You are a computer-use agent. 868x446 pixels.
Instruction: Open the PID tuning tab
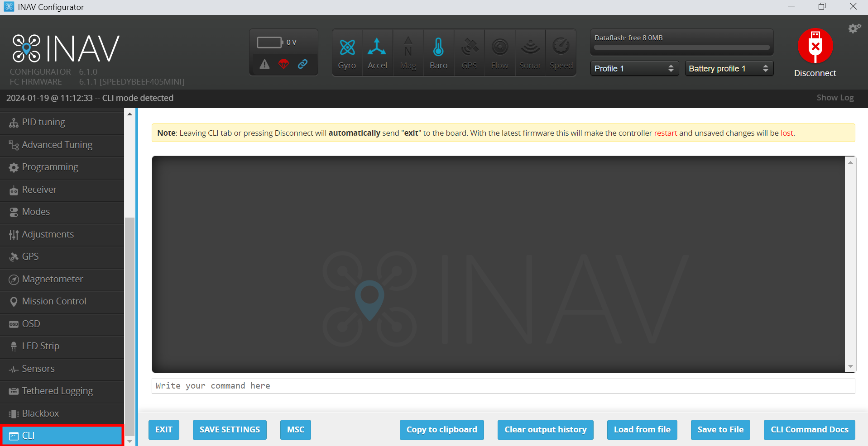click(62, 123)
